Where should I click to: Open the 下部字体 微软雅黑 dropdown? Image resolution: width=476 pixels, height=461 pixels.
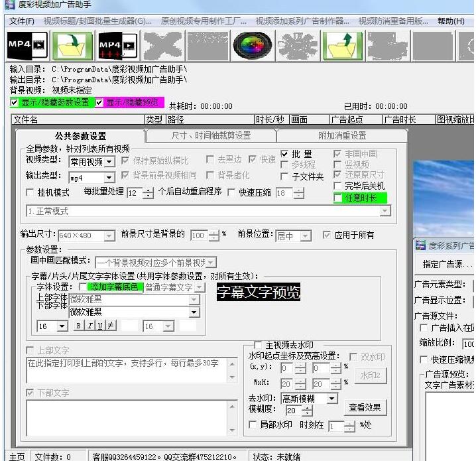[194, 312]
